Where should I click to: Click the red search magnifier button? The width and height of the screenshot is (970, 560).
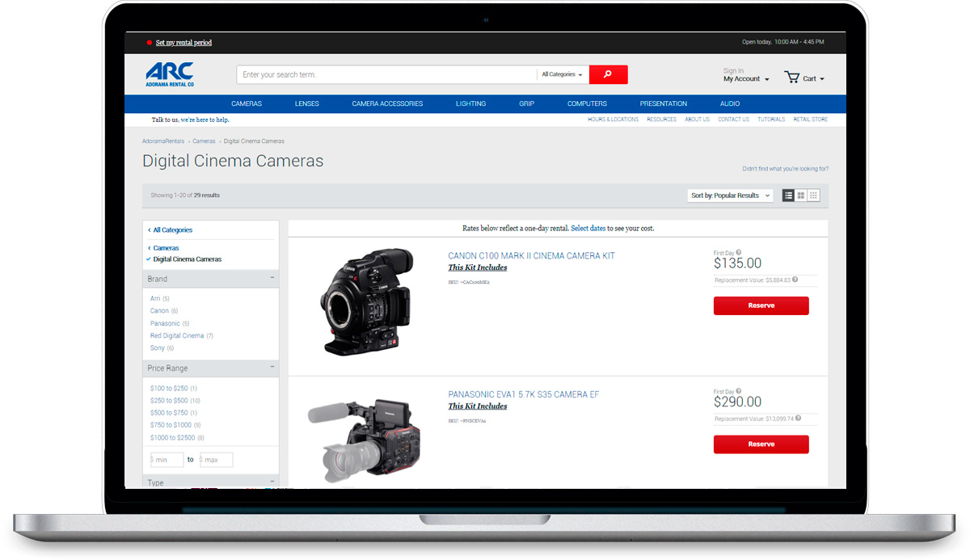pyautogui.click(x=608, y=74)
